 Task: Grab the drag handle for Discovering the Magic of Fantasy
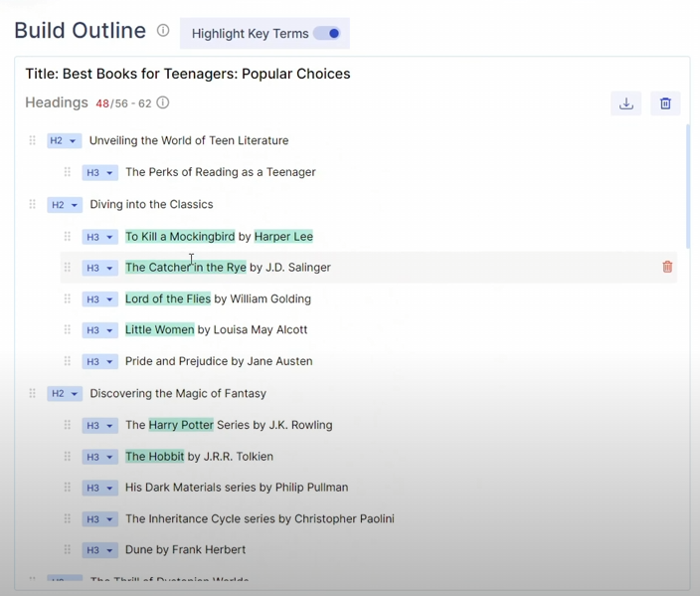32,393
